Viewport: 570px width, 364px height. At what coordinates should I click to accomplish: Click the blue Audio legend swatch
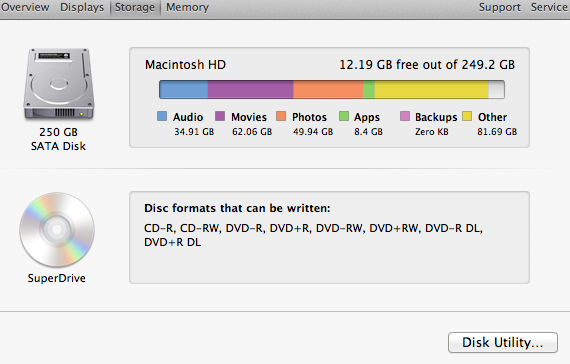pos(162,116)
